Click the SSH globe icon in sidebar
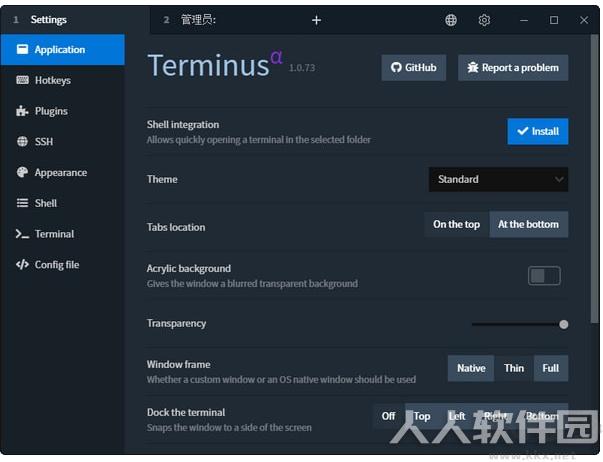 coord(22,142)
